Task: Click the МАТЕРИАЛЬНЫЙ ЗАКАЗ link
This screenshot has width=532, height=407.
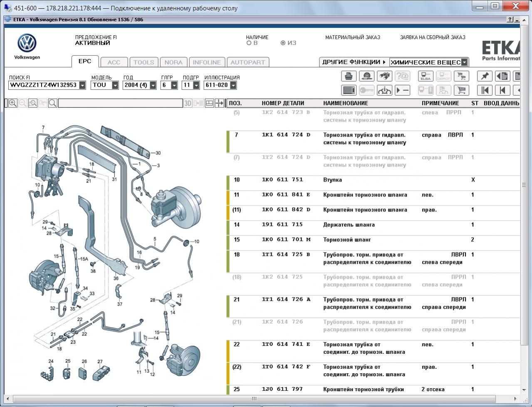Action: coord(353,37)
